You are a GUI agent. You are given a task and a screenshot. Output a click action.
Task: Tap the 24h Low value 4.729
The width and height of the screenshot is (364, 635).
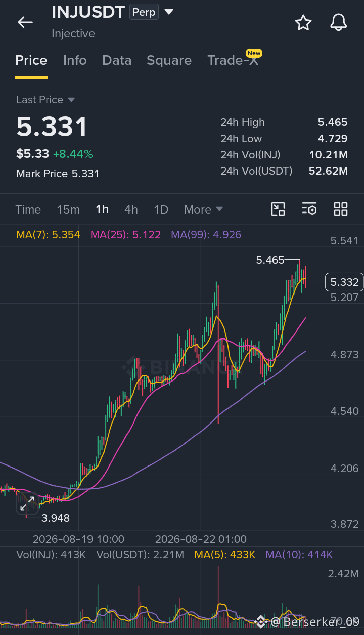coord(333,139)
